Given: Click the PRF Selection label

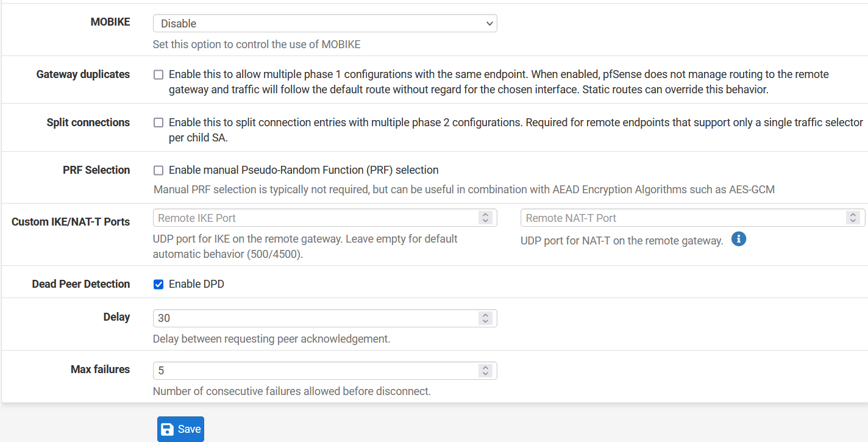Looking at the screenshot, I should tap(96, 170).
